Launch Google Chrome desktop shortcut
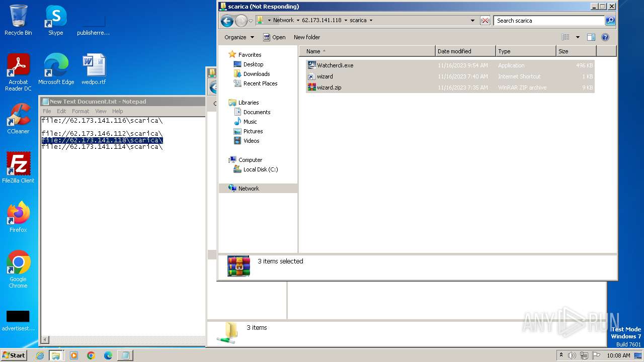644x362 pixels. tap(18, 269)
